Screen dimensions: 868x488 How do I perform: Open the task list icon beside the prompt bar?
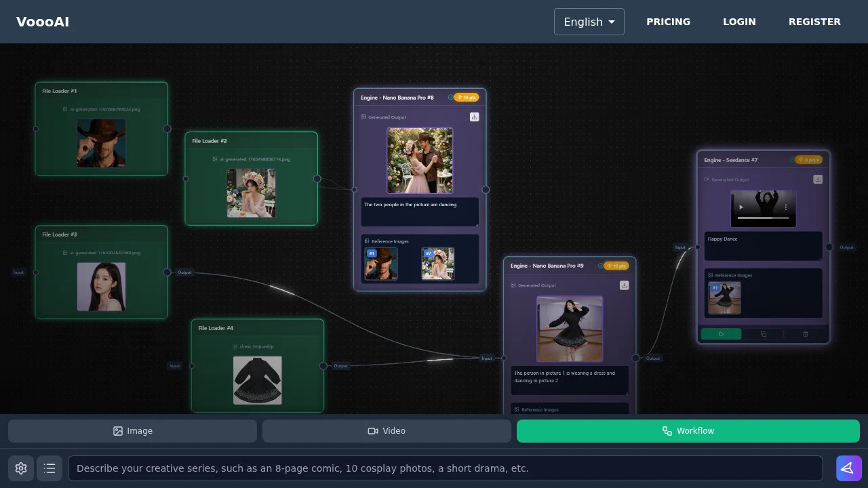[x=49, y=468]
